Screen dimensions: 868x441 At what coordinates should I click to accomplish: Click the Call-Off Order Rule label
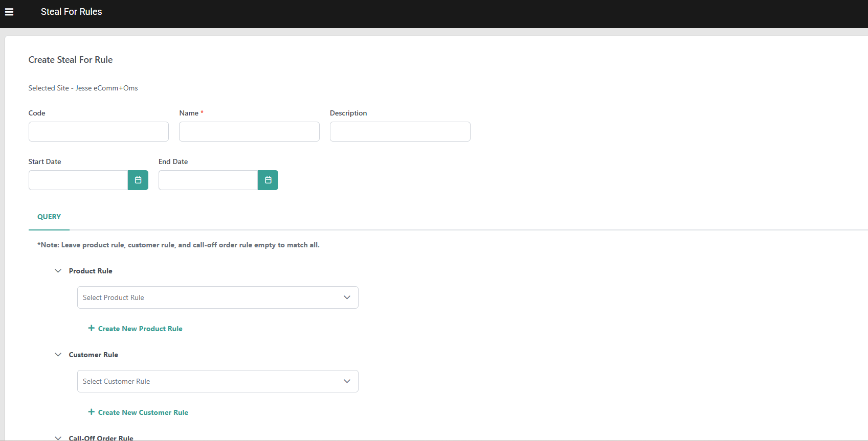101,438
